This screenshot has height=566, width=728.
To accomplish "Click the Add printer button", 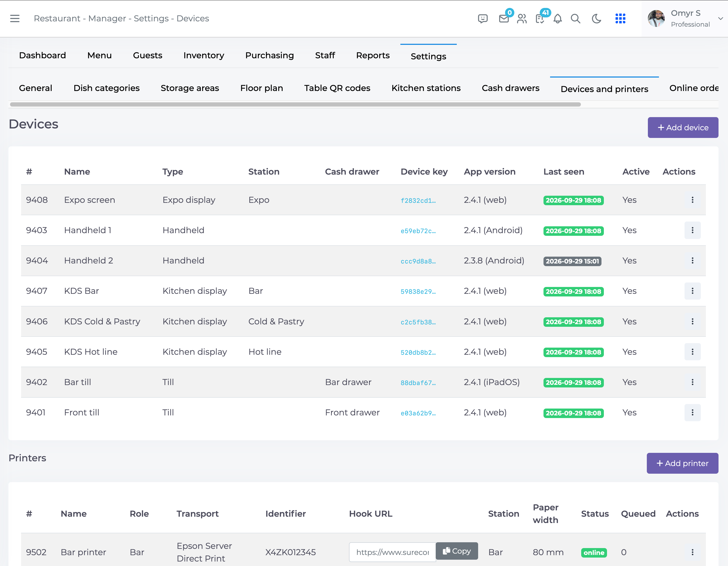I will point(682,463).
